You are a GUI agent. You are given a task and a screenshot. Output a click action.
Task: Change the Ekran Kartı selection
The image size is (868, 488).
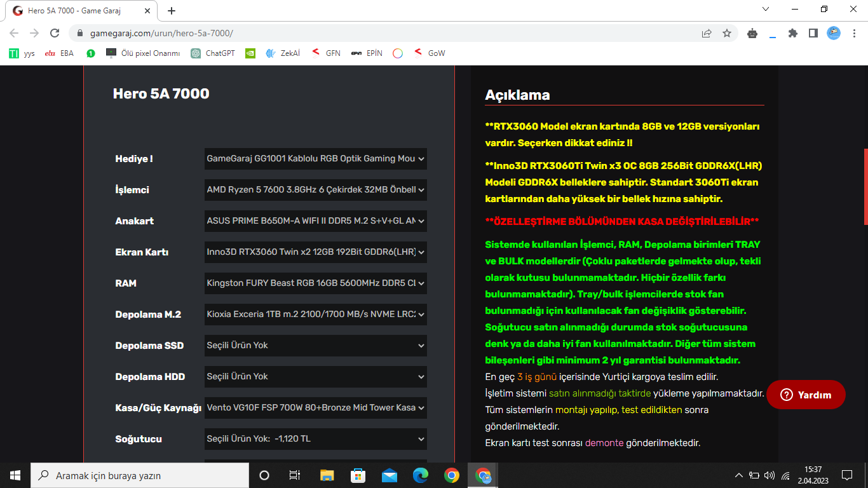pyautogui.click(x=315, y=252)
